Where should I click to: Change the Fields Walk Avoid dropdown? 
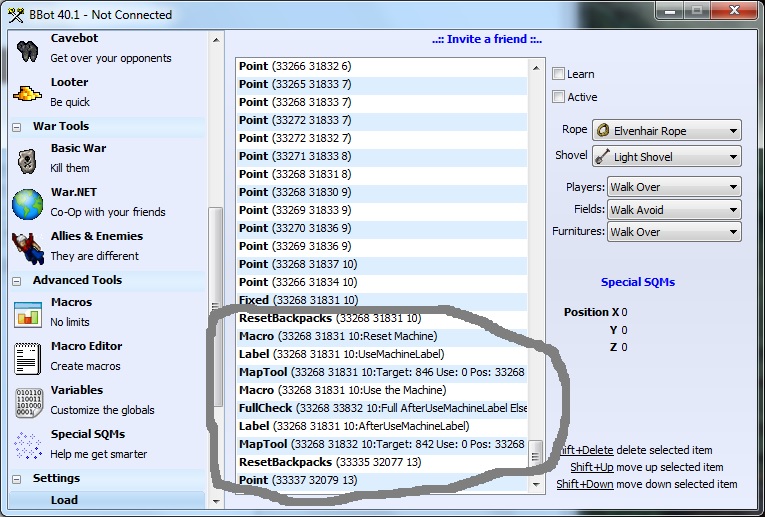click(x=673, y=210)
